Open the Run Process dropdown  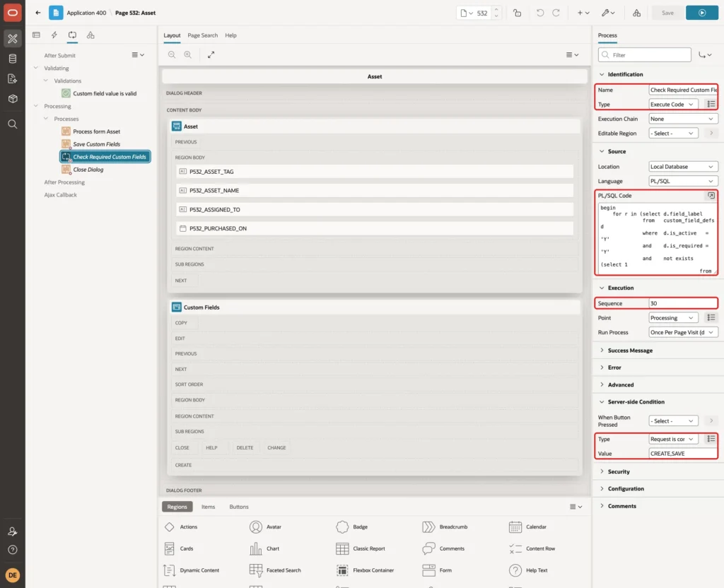[683, 332]
